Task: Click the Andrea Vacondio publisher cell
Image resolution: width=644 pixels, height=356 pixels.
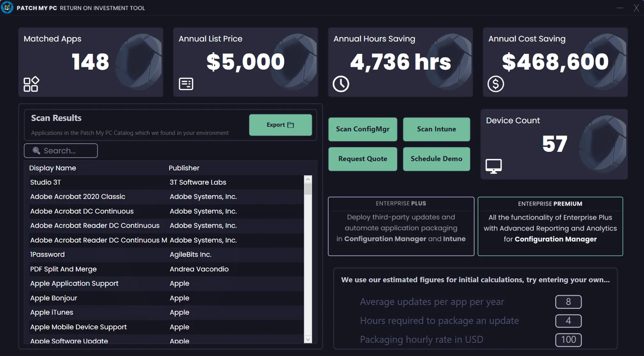Action: click(x=199, y=269)
